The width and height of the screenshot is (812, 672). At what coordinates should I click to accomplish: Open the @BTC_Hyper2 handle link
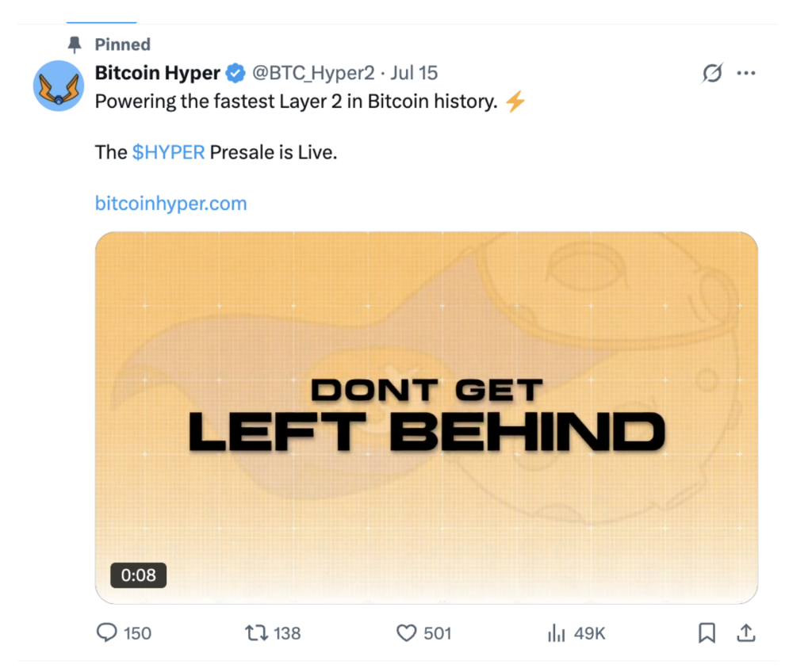312,74
